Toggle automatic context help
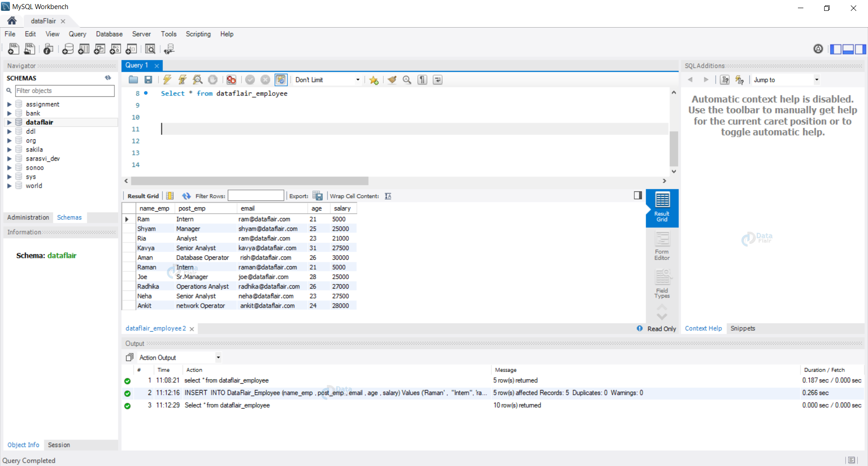Screen dimensions: 868x466 coord(740,80)
